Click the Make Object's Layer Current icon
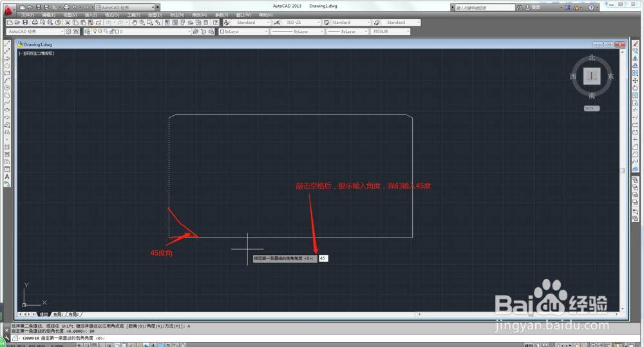Viewport: 644px width, 347px height. click(x=196, y=31)
